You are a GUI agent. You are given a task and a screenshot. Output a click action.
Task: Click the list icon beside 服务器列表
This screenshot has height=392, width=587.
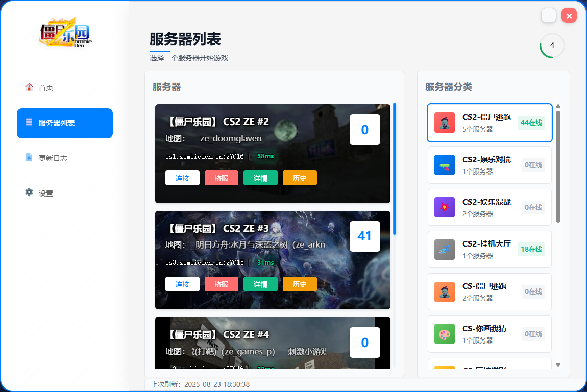click(29, 122)
